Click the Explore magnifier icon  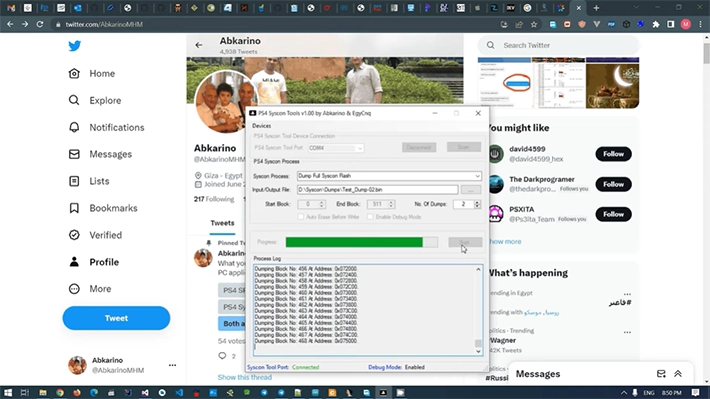point(74,100)
